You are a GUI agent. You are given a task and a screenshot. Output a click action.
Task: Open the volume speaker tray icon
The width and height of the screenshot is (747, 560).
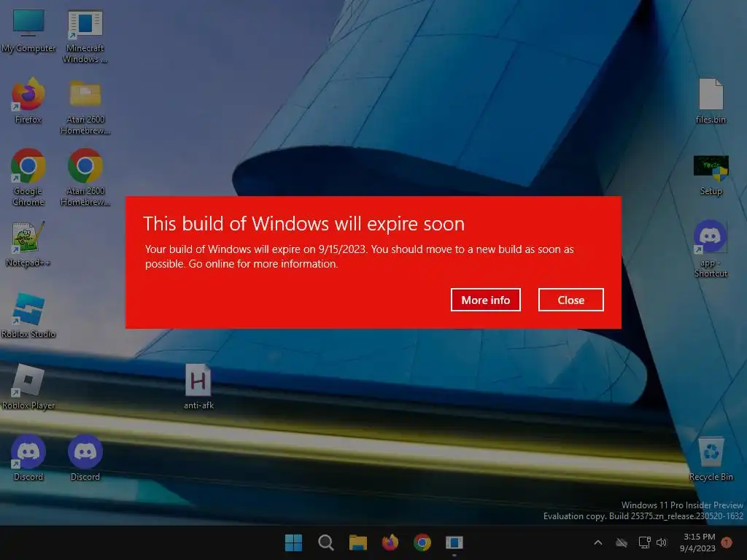tap(662, 542)
